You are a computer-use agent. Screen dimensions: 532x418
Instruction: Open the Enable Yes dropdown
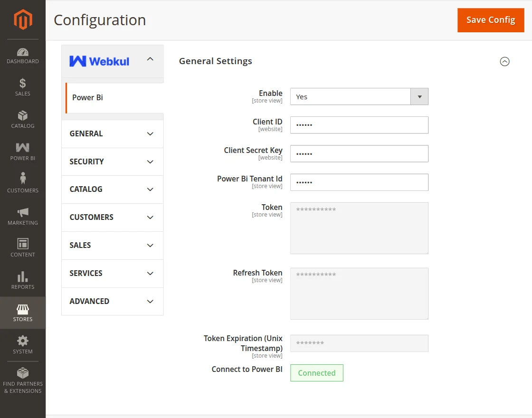click(359, 97)
